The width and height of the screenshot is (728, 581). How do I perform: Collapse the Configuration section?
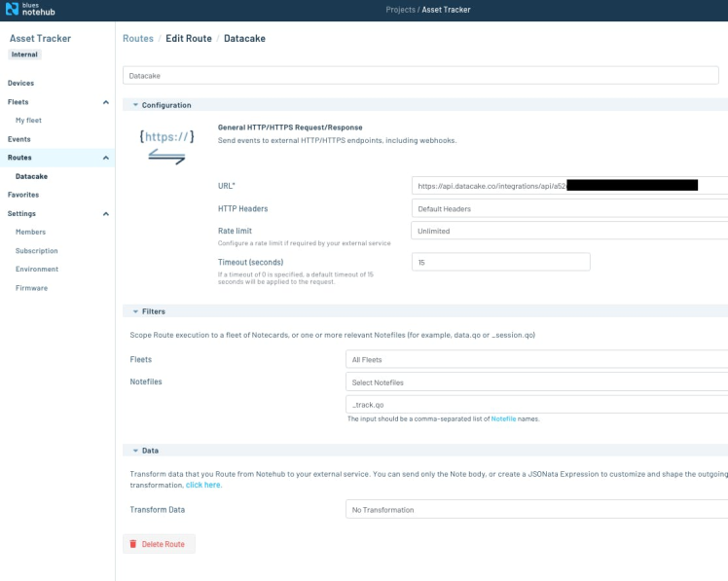(135, 105)
